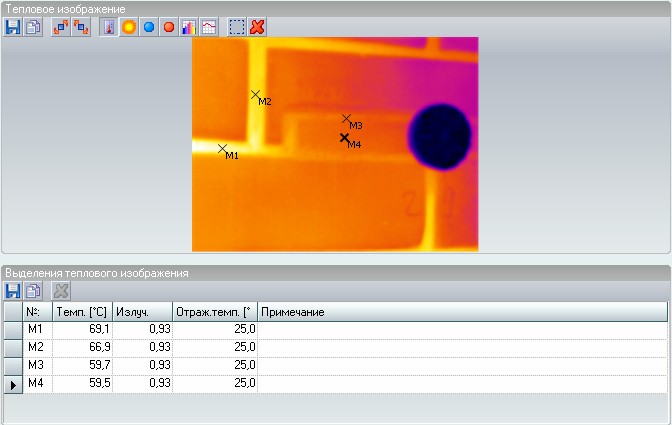Screen dimensions: 672x425
Task: Click the red X delete icon in top toolbar
Action: coord(257,27)
